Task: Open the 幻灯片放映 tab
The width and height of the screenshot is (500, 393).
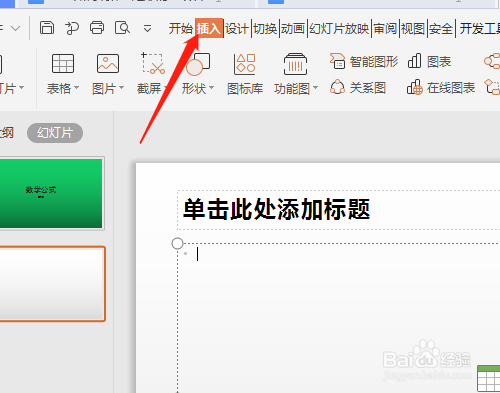Action: point(339,29)
